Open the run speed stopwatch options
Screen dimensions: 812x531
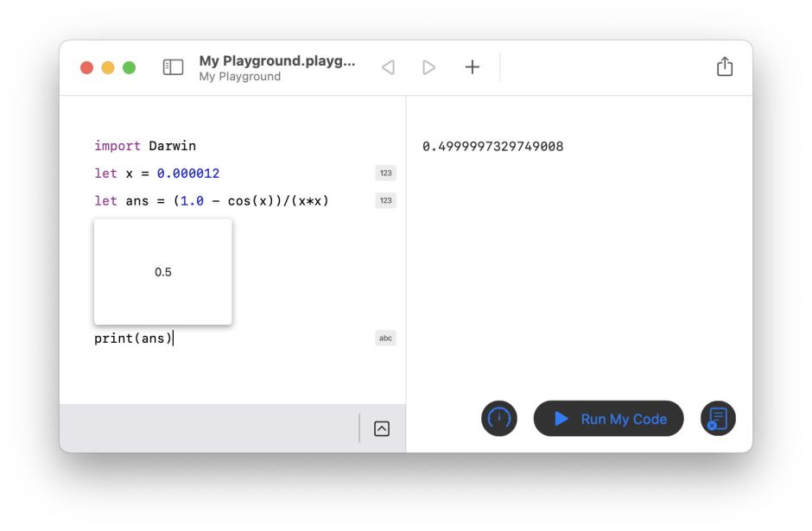click(498, 419)
